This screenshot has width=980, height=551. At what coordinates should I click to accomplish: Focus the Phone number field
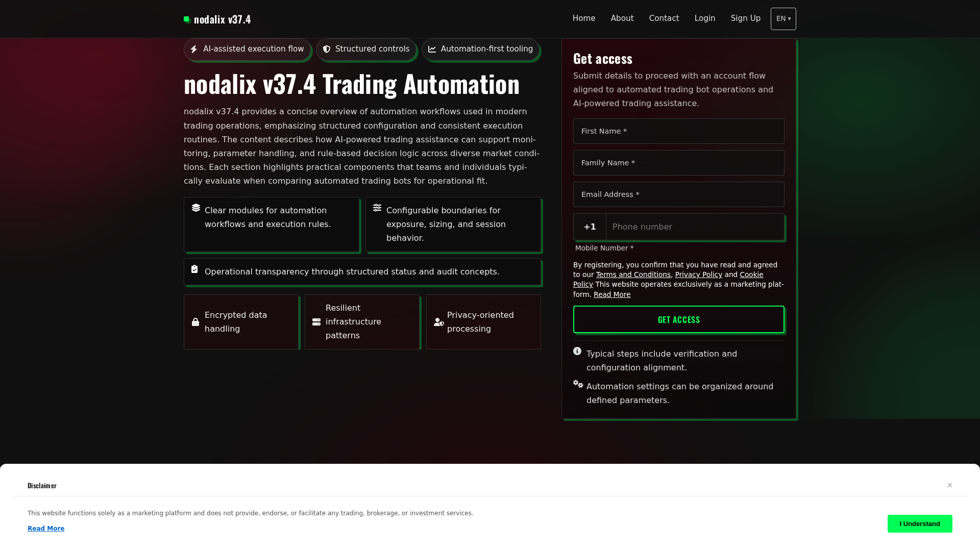[x=695, y=227]
